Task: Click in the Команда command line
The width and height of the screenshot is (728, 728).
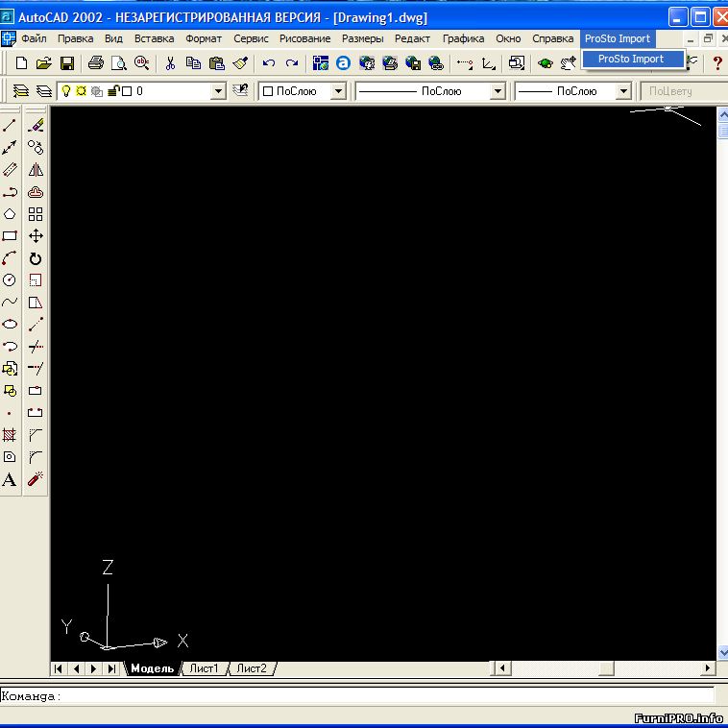Action: tap(357, 696)
